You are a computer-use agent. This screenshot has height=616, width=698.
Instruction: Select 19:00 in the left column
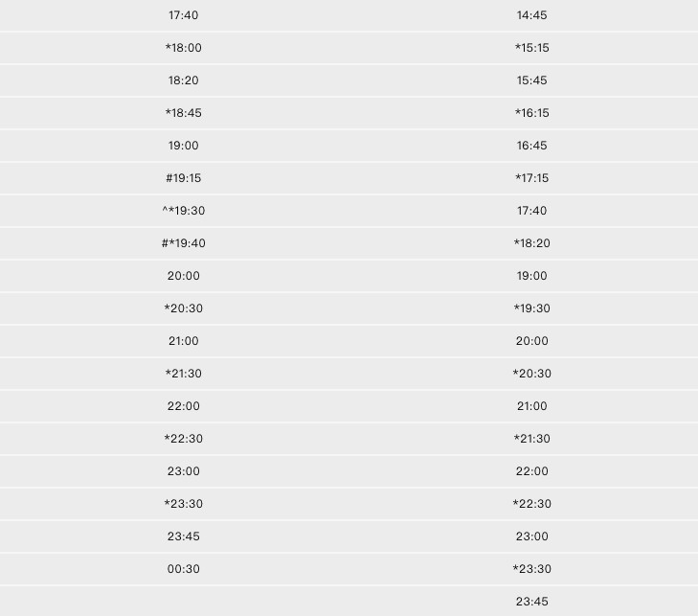pos(184,146)
